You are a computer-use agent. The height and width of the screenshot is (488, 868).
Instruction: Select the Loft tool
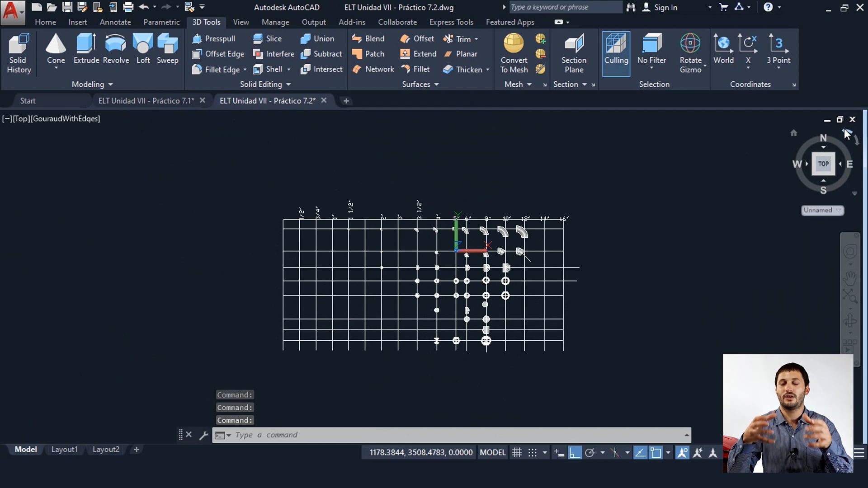pos(143,47)
